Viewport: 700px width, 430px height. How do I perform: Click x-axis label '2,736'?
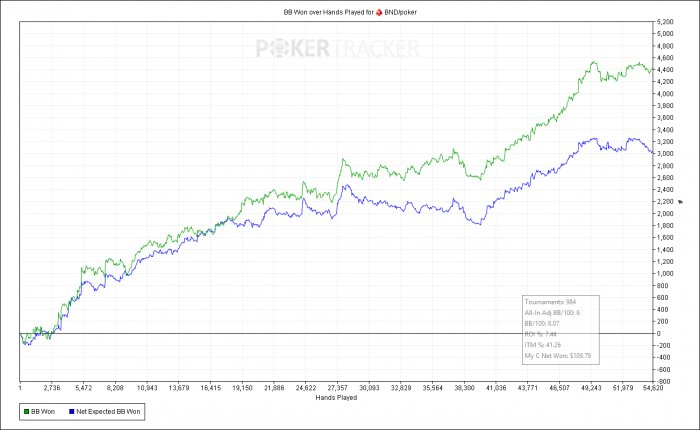tap(52, 388)
